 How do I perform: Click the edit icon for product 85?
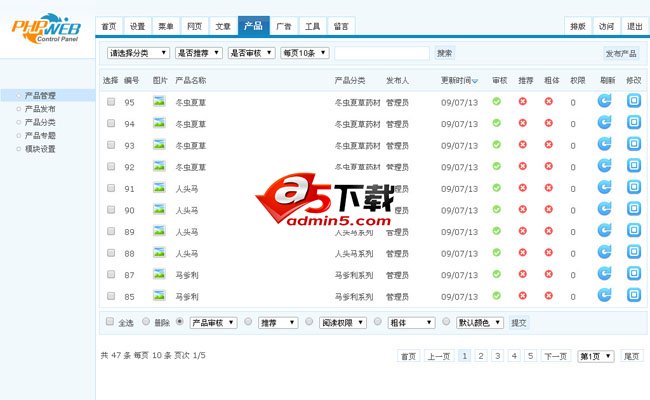(x=633, y=295)
